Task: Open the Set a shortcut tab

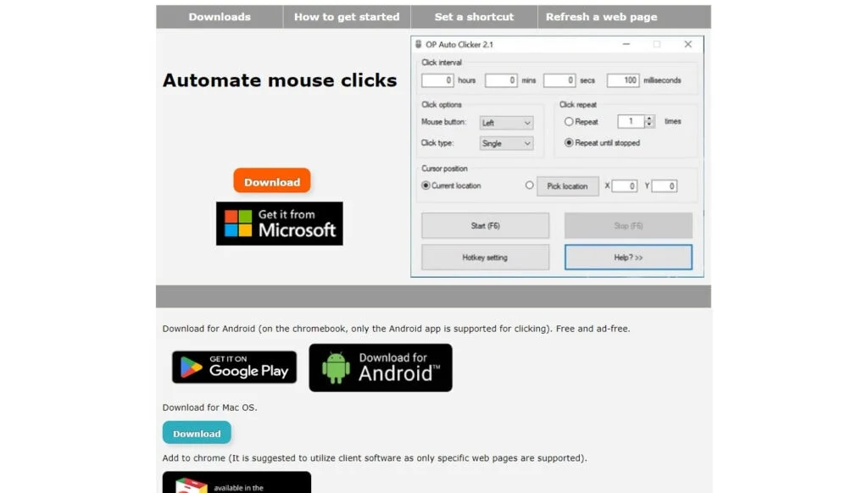Action: tap(474, 17)
